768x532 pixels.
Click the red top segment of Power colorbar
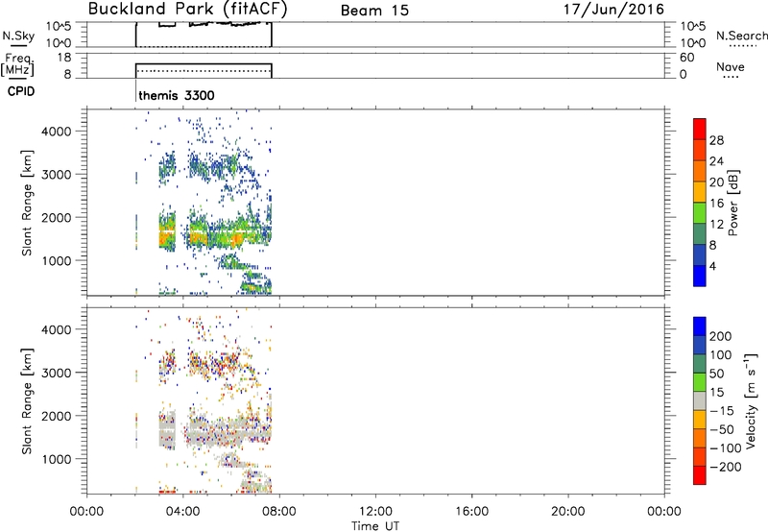pos(700,129)
